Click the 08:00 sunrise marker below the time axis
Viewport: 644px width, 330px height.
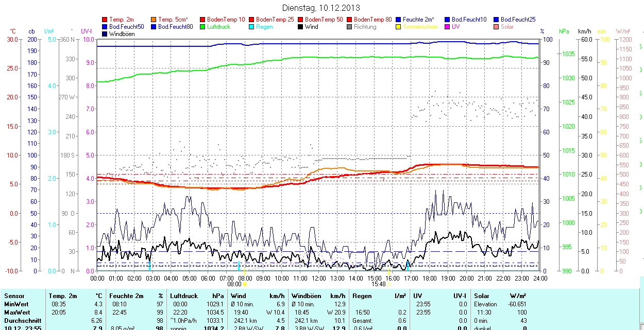(x=234, y=284)
